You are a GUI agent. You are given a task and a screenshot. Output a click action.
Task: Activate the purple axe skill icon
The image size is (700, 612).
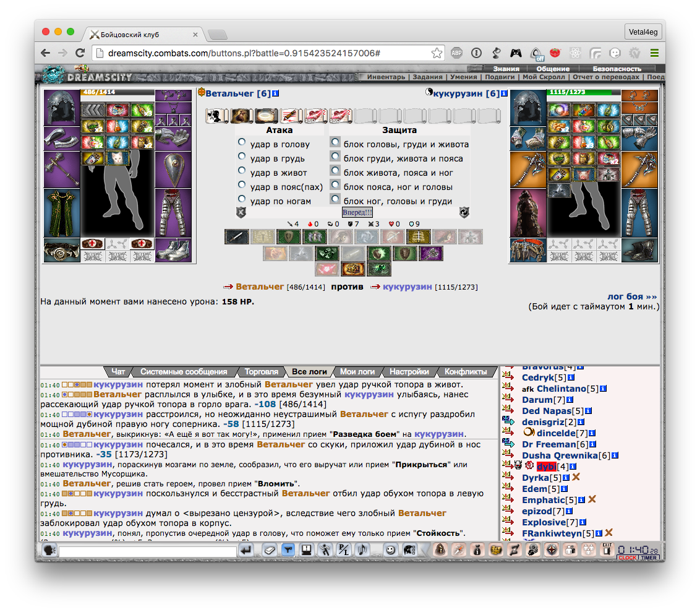(431, 254)
